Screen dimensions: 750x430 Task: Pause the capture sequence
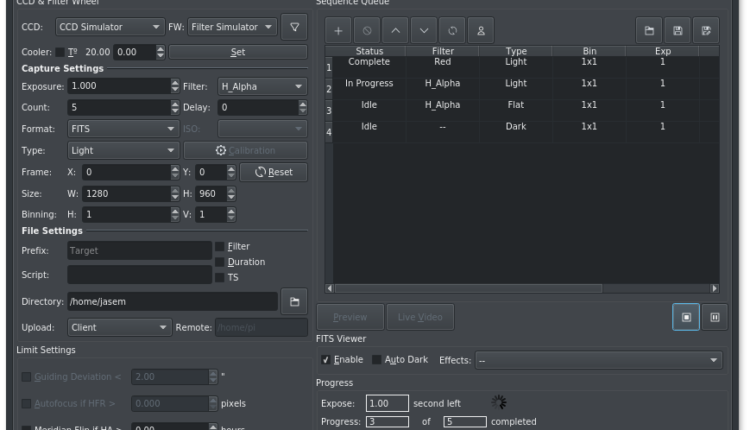(715, 317)
